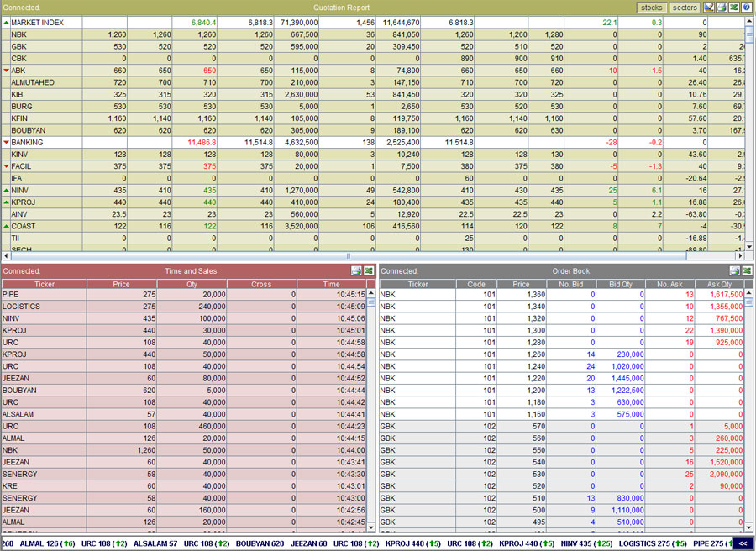Sort Time and Sales by Price header
Screen dimensions: 756x551
click(x=122, y=284)
